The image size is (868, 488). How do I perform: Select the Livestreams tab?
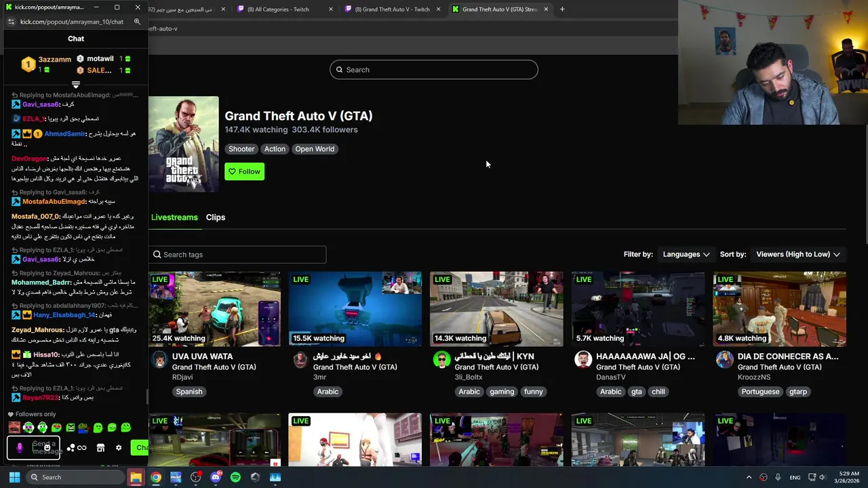[x=174, y=218]
